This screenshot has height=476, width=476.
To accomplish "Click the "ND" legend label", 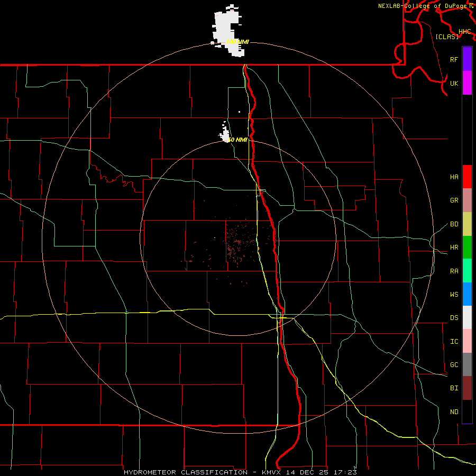I will point(454,411).
